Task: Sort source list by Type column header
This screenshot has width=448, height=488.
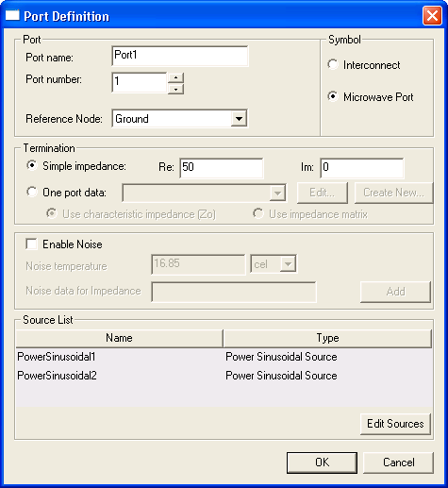Action: (x=327, y=338)
